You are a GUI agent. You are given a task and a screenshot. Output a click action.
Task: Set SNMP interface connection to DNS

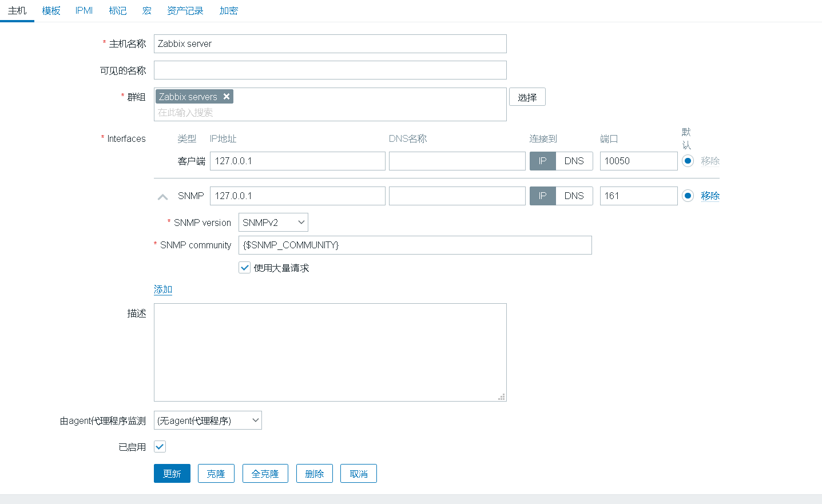[574, 196]
